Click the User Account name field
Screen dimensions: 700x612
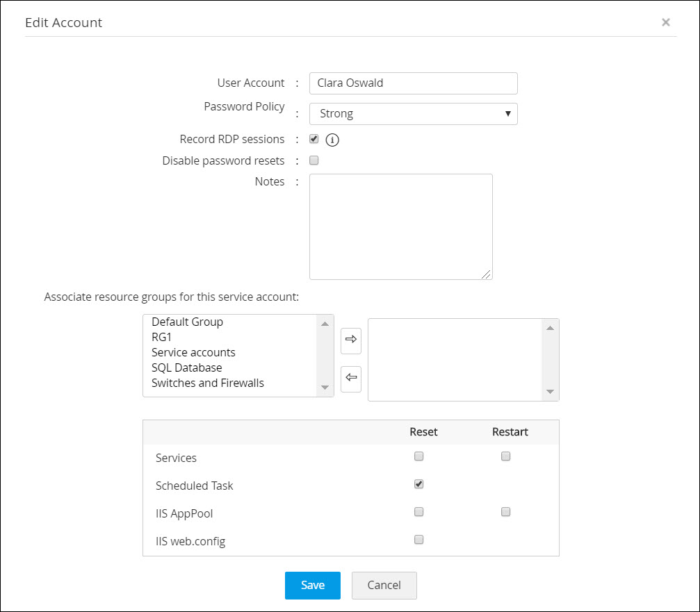413,83
